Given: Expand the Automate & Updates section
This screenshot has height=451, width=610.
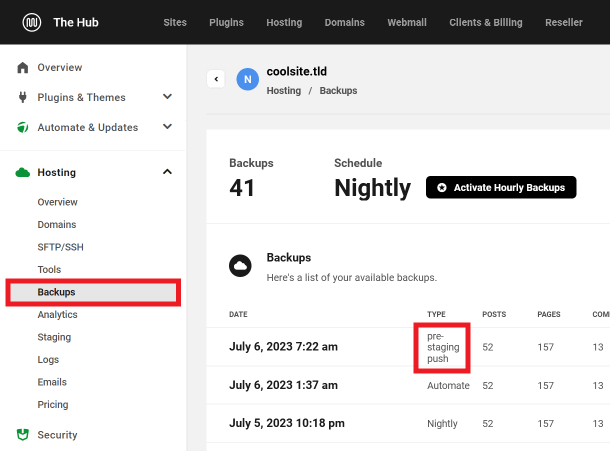Looking at the screenshot, I should (x=167, y=128).
